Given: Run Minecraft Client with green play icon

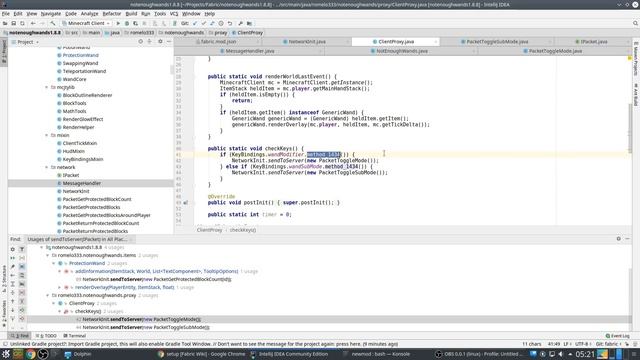Looking at the screenshot, I should [x=118, y=23].
